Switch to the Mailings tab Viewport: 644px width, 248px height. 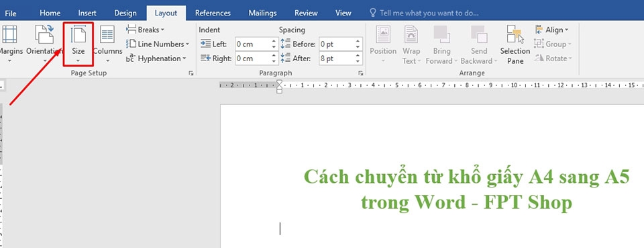click(x=262, y=13)
